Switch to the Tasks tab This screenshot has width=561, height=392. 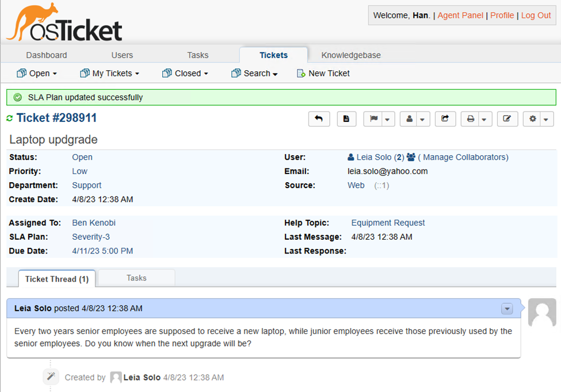click(136, 278)
